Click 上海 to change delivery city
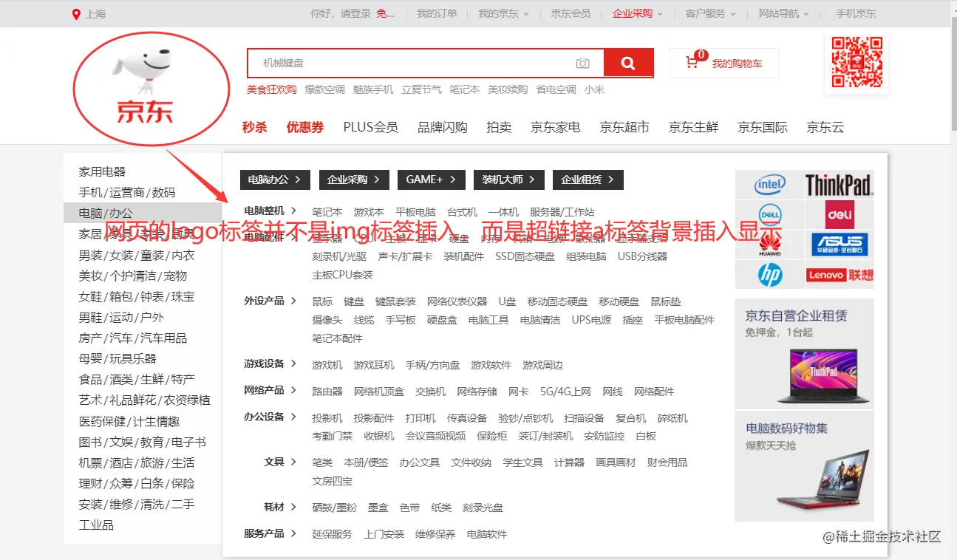The height and width of the screenshot is (560, 957). tap(96, 14)
